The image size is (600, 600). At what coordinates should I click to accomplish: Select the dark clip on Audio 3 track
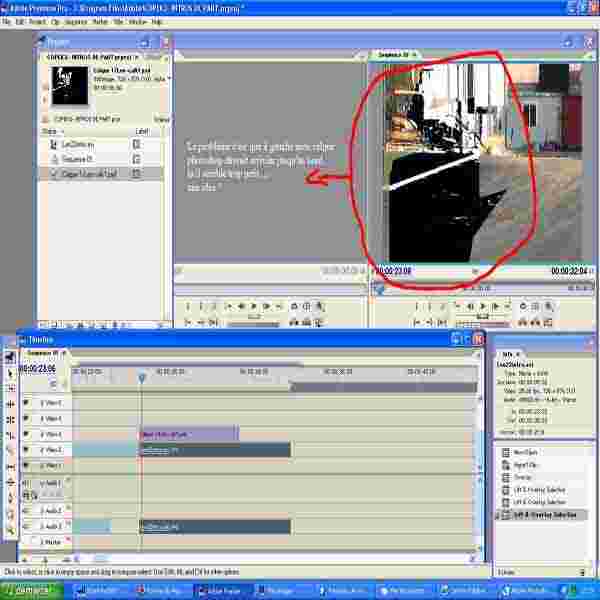click(215, 527)
